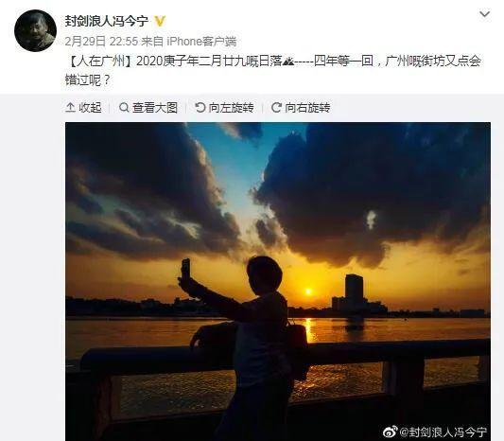
Task: Click the mountain emoji in post text
Action: (287, 62)
